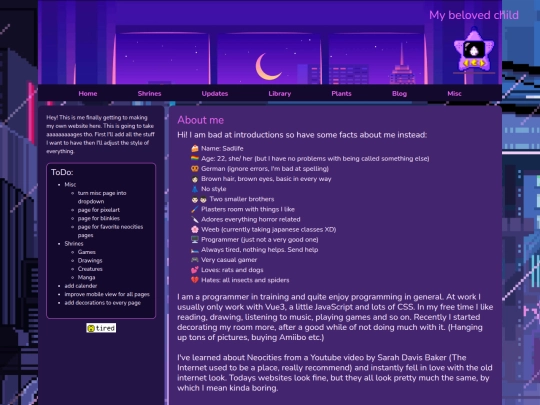This screenshot has width=540, height=405.
Task: Visit the Library page
Action: pyautogui.click(x=280, y=93)
